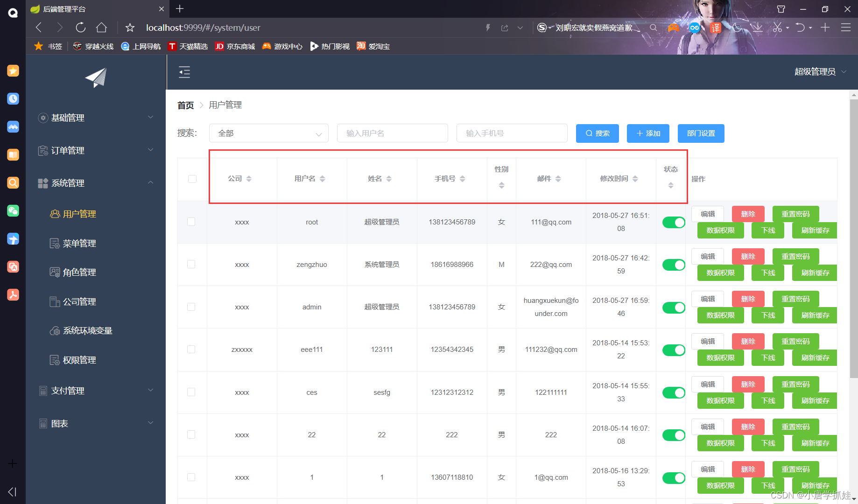858x504 pixels.
Task: Open the orange search app in left dock
Action: [13, 182]
